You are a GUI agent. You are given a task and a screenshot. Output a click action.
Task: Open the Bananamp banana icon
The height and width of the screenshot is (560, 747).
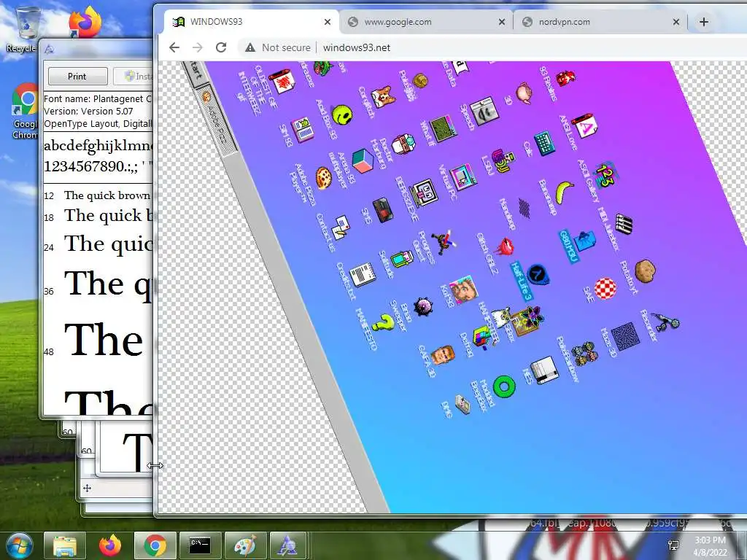(565, 192)
